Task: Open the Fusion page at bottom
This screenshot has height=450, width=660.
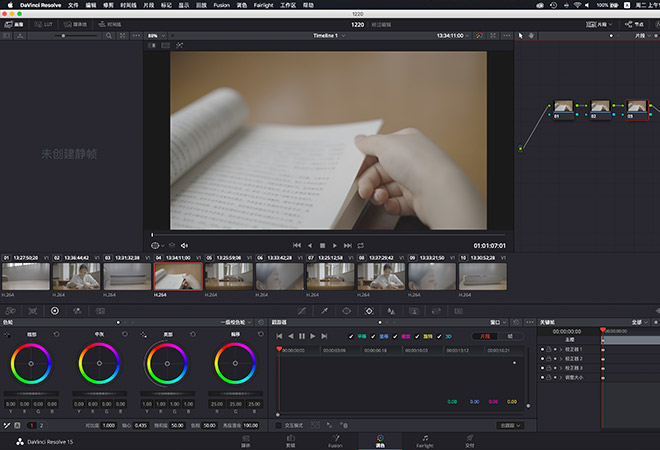Action: tap(336, 440)
